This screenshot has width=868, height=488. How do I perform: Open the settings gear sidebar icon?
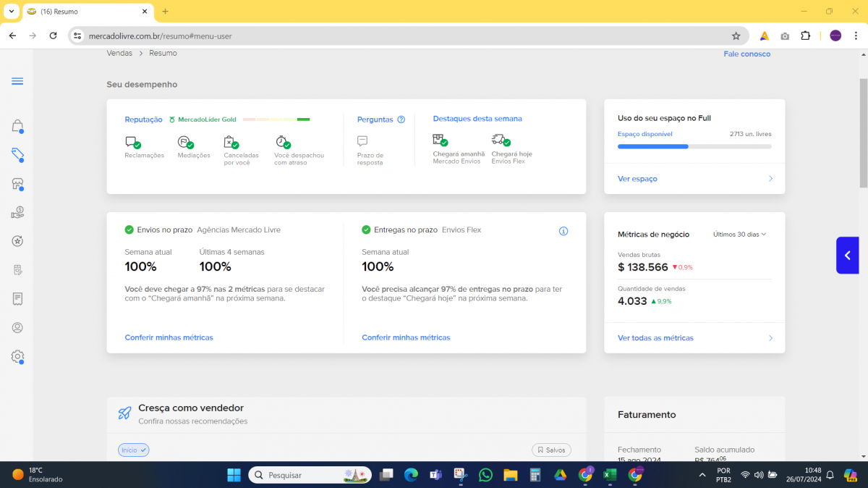click(17, 357)
